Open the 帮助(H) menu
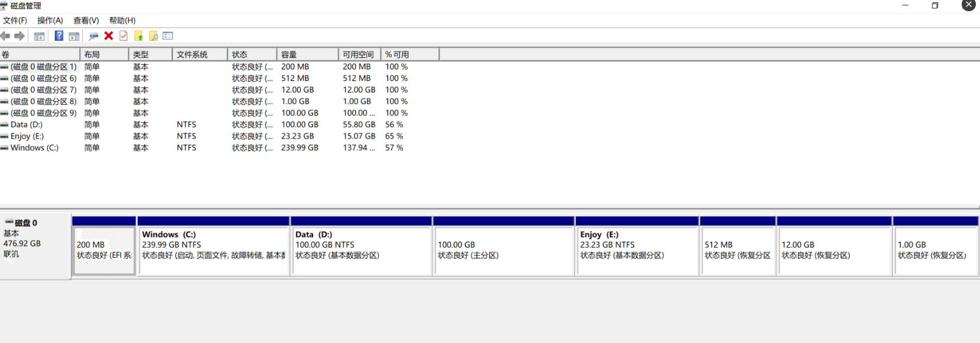980x343 pixels. (122, 20)
